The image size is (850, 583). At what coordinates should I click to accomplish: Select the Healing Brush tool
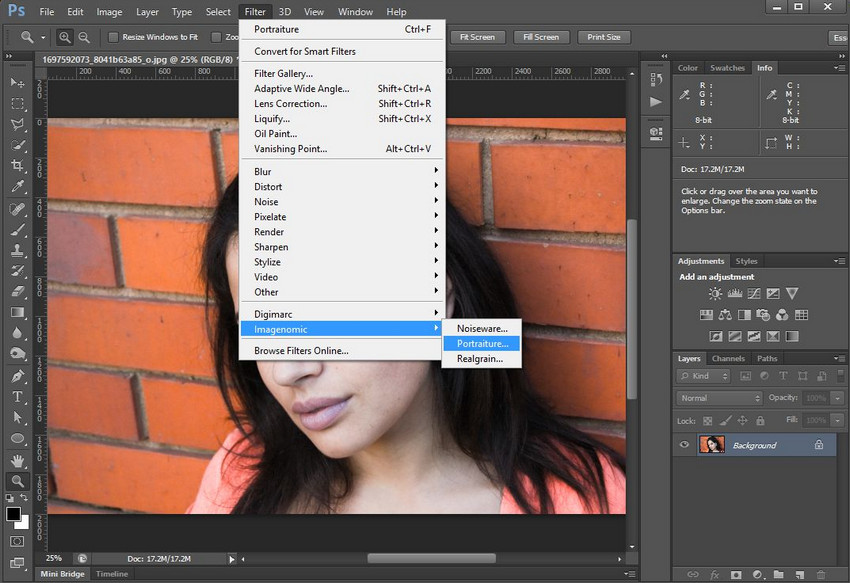[x=17, y=209]
